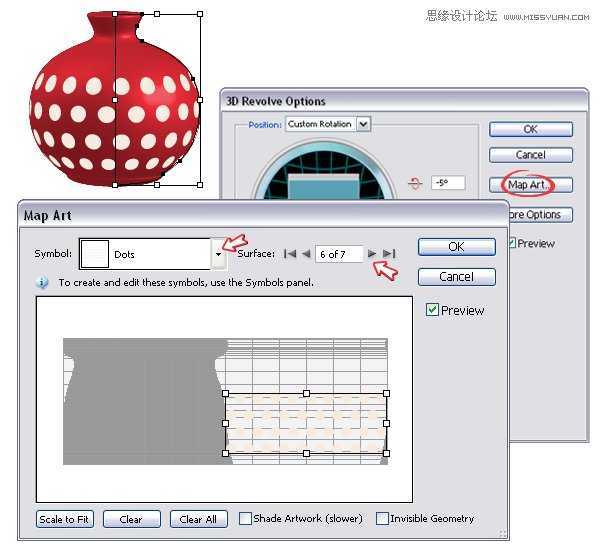
Task: Open the Position Custom Rotation dropdown
Action: [x=364, y=124]
